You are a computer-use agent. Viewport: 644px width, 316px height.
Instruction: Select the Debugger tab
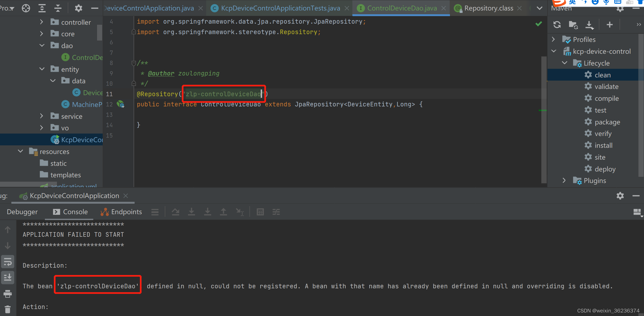pyautogui.click(x=22, y=212)
